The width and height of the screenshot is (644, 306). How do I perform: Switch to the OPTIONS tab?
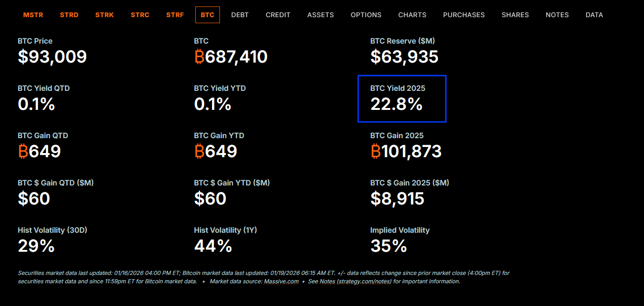pos(366,14)
